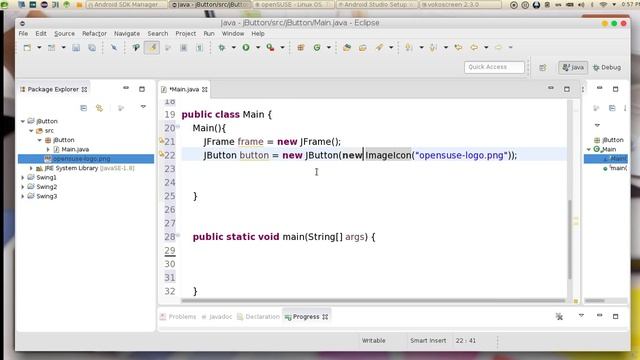The width and height of the screenshot is (640, 360).
Task: Click the Run external tools icon
Action: tap(270, 48)
